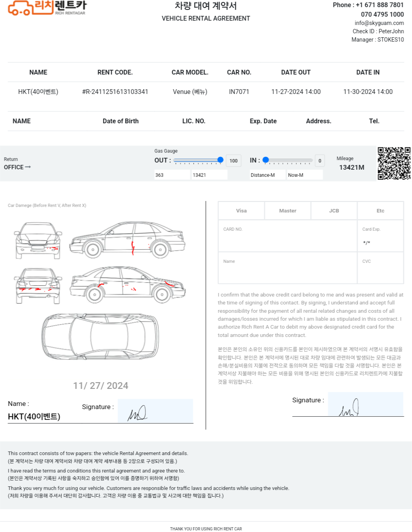The image size is (412, 532).
Task: Select the Etc card tab
Action: pos(380,211)
